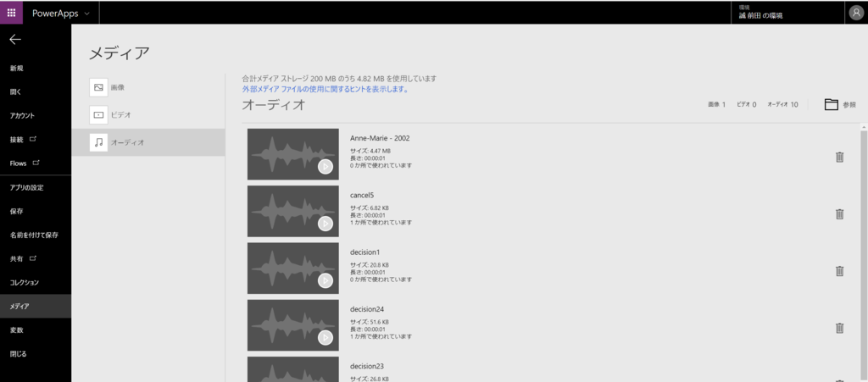This screenshot has width=868, height=382.
Task: Open 接続 menu item
Action: (36, 140)
